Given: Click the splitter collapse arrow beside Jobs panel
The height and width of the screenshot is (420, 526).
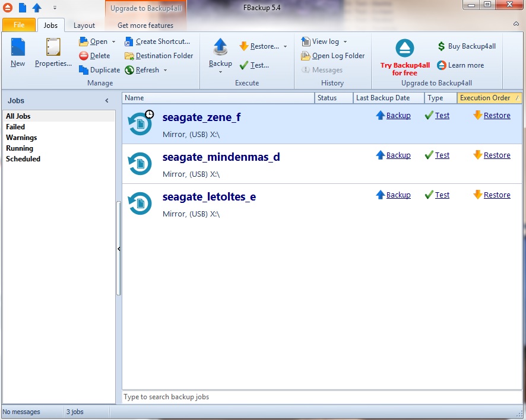Looking at the screenshot, I should pos(119,249).
